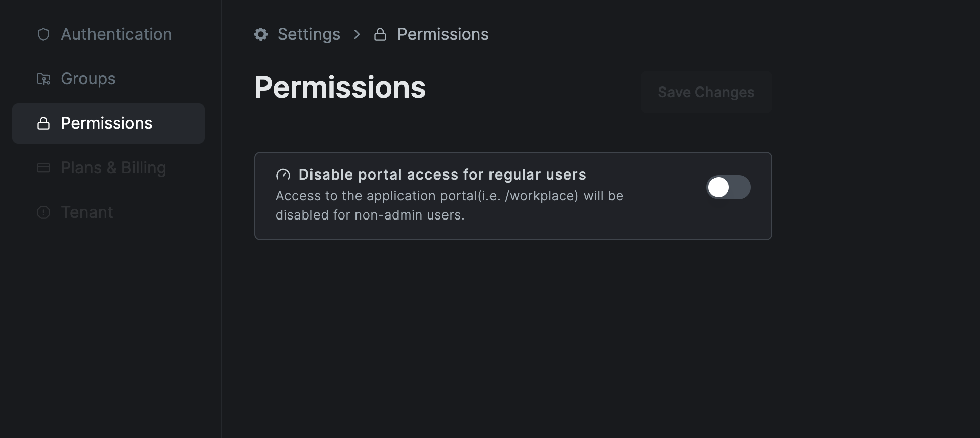The height and width of the screenshot is (438, 980).
Task: Click the Groups folder-users icon in sidebar
Action: [43, 79]
